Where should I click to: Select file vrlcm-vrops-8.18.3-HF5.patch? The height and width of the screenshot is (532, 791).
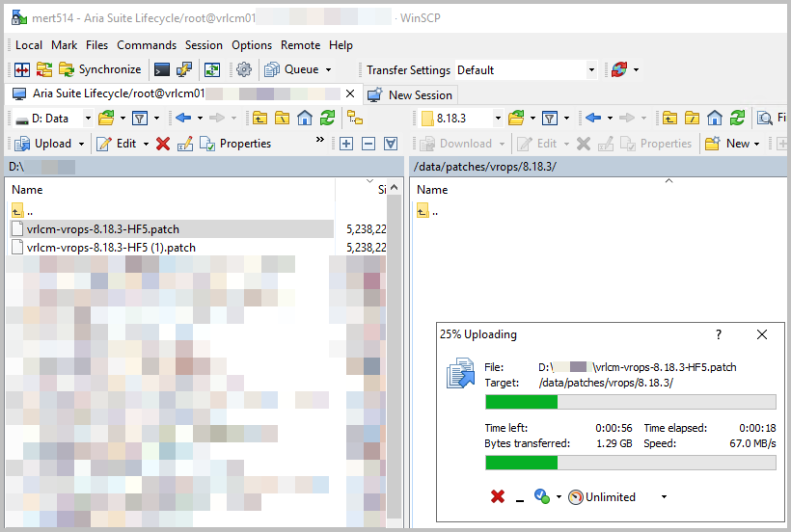click(x=172, y=229)
